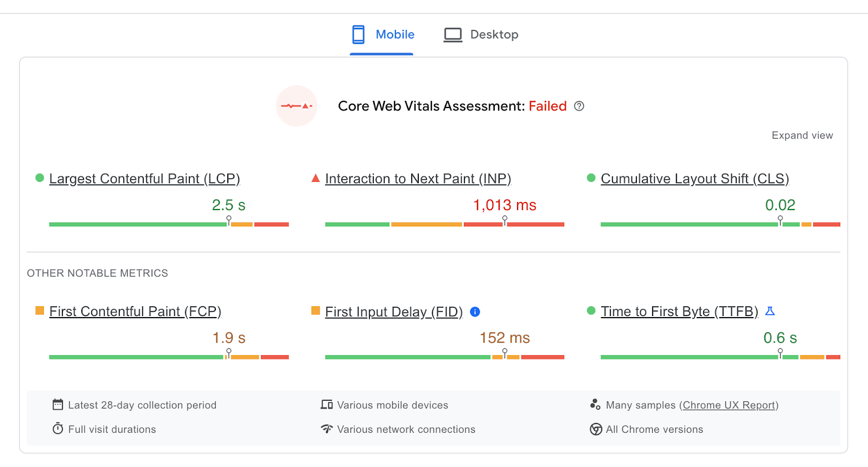The height and width of the screenshot is (467, 868).
Task: Click the desktop laptop icon
Action: 453,35
